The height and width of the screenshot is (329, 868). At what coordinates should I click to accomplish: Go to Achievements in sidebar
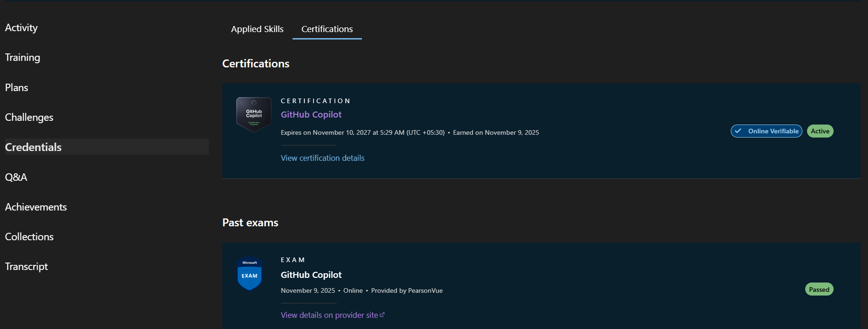36,207
